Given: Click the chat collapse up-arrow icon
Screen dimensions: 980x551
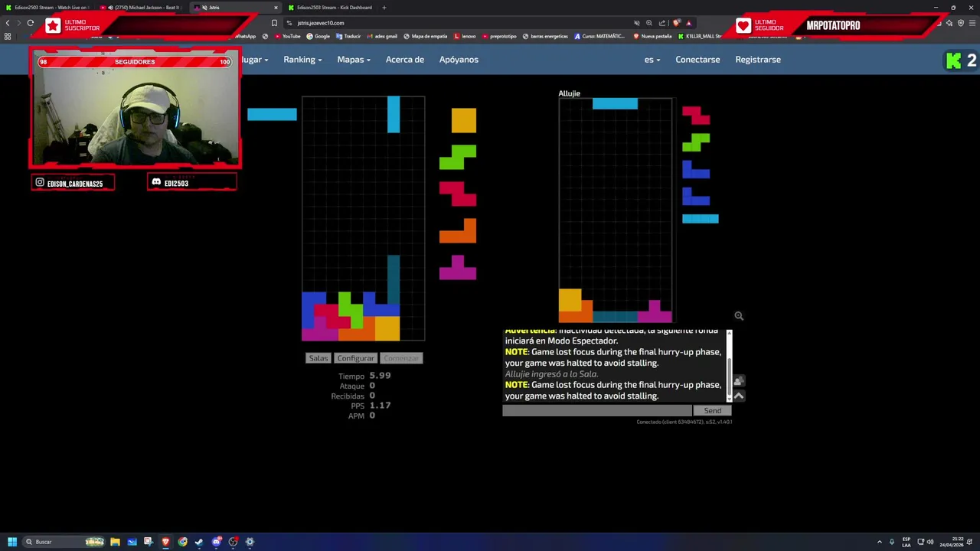Looking at the screenshot, I should 739,396.
